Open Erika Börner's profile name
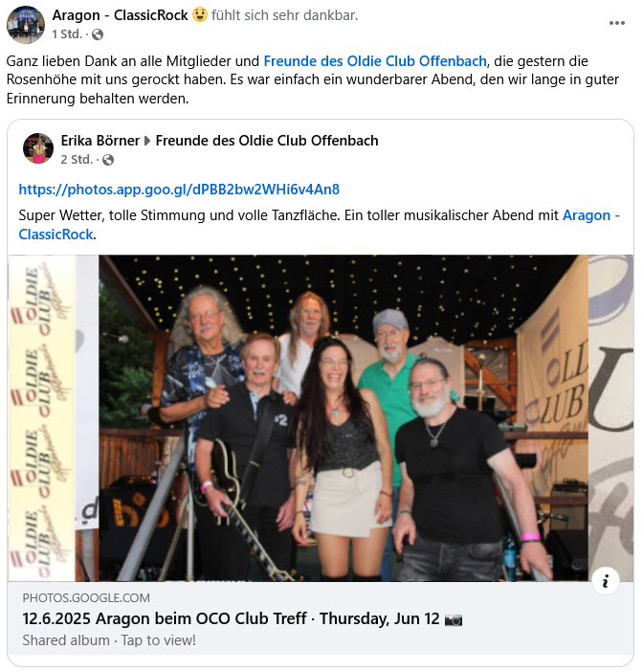Screen dimensions: 643x672 coord(100,141)
